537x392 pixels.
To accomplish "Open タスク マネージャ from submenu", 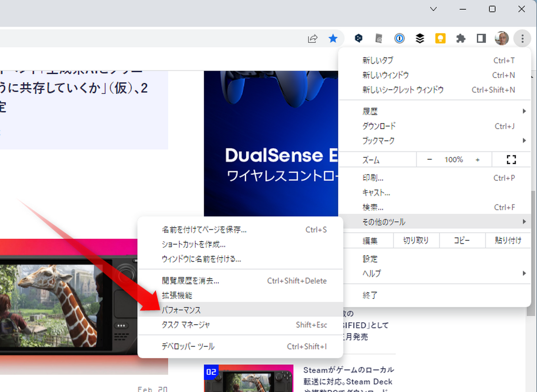I will click(186, 325).
